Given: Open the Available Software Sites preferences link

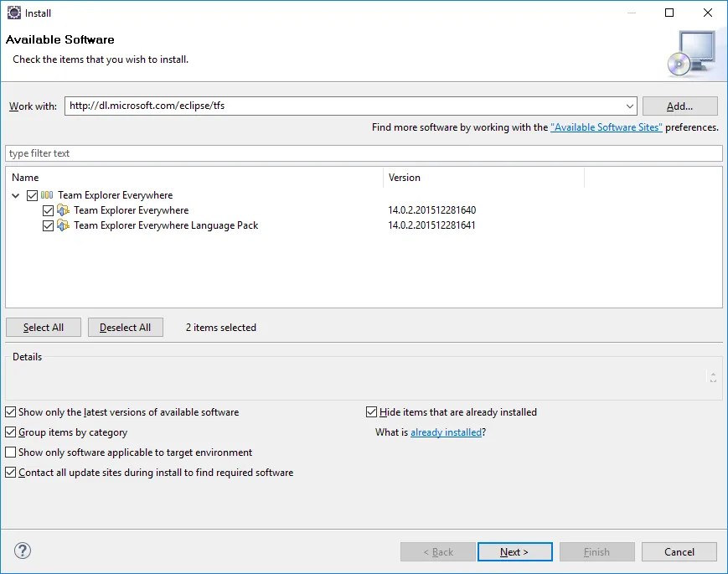Looking at the screenshot, I should [x=607, y=127].
